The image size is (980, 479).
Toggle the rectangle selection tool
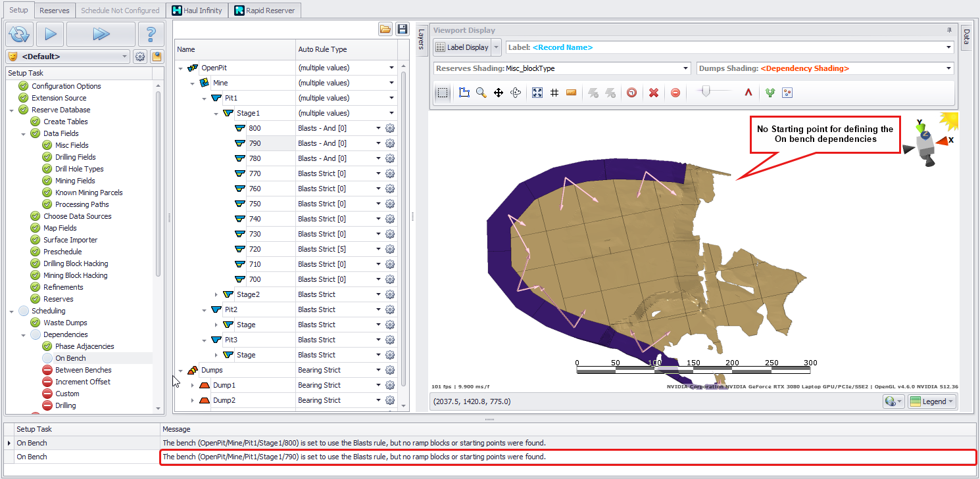click(443, 93)
